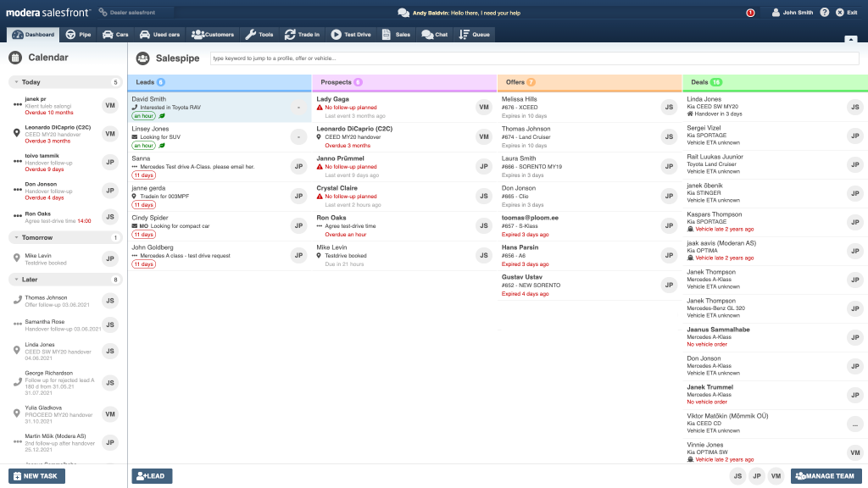Image resolution: width=868 pixels, height=488 pixels.
Task: Click the JS avatar next to Melissa Hills
Action: (x=670, y=107)
